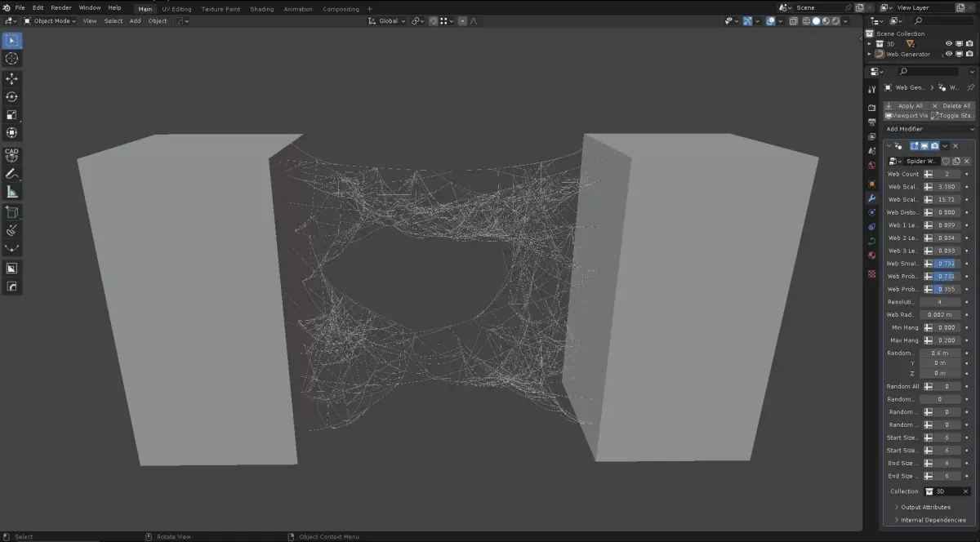Open the World properties tab
The height and width of the screenshot is (542, 980).
(872, 167)
